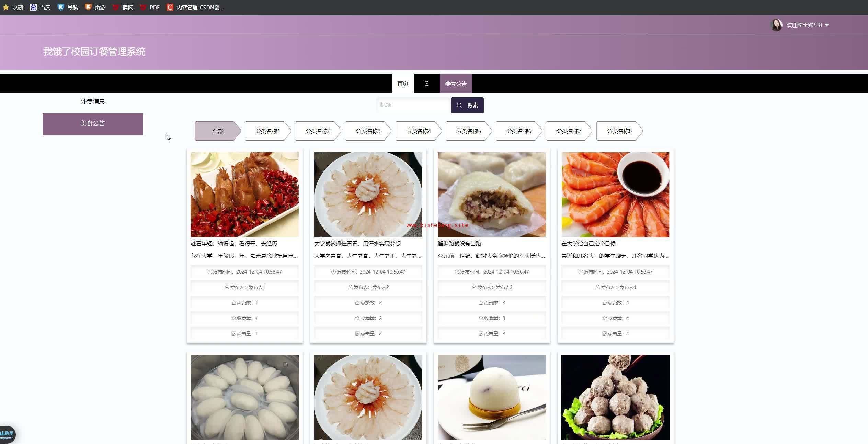The width and height of the screenshot is (868, 444).
Task: Filter by 分类名称8
Action: [x=619, y=131]
